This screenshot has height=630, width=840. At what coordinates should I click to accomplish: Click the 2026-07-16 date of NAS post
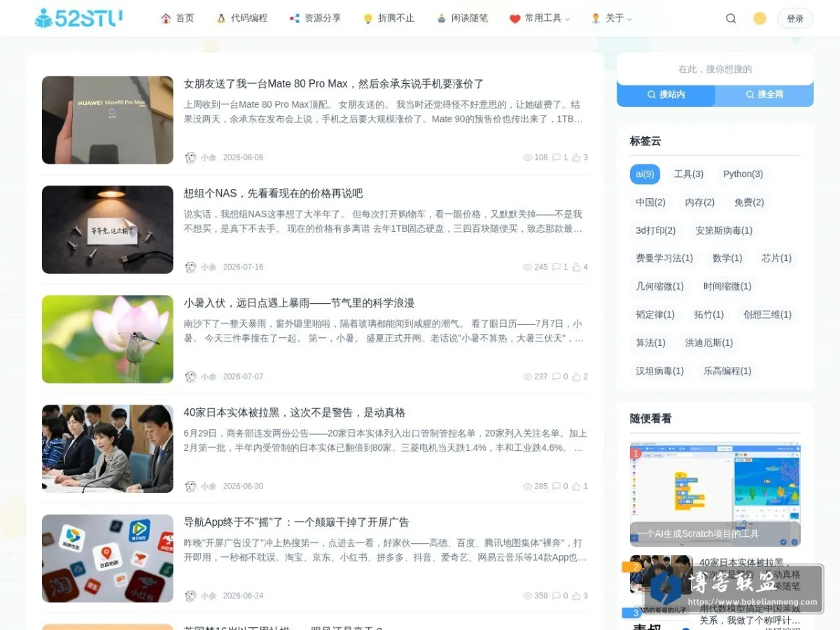point(243,267)
